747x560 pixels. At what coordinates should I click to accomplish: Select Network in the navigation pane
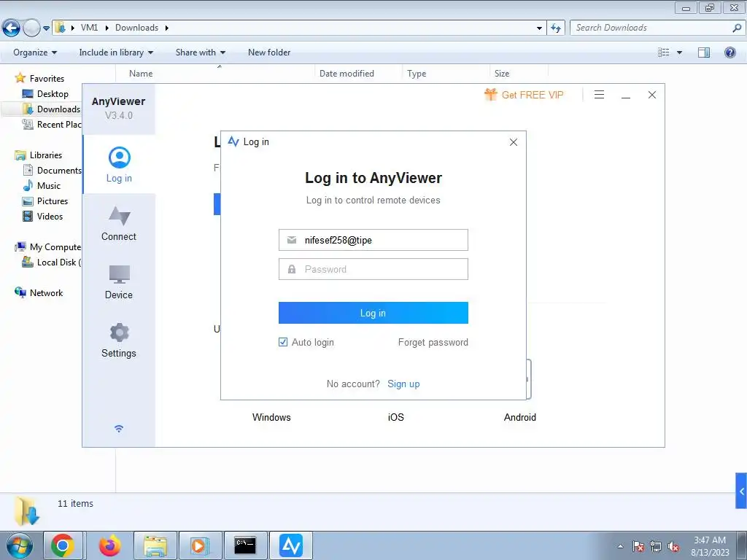pyautogui.click(x=46, y=293)
